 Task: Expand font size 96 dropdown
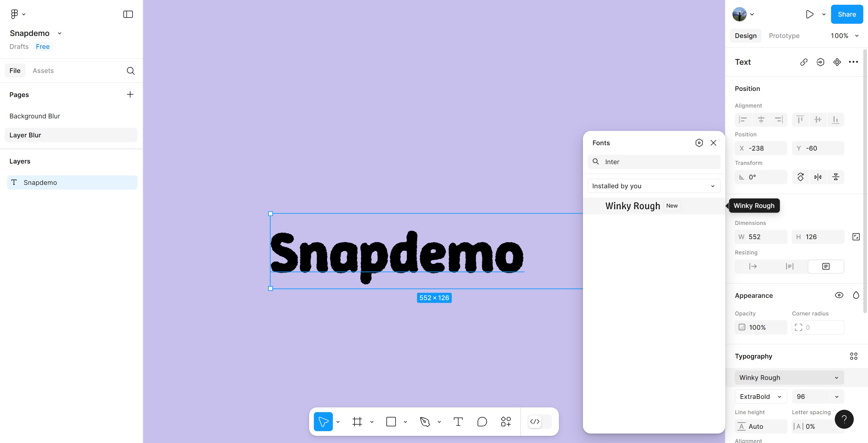tap(837, 397)
